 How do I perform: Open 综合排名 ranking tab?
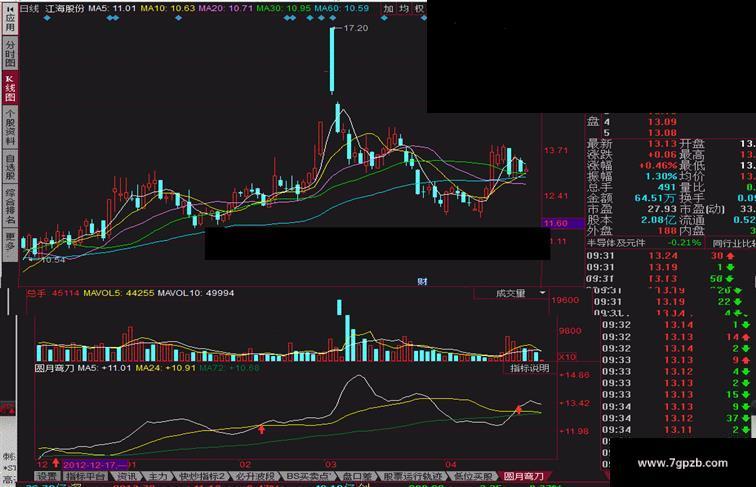coord(10,205)
